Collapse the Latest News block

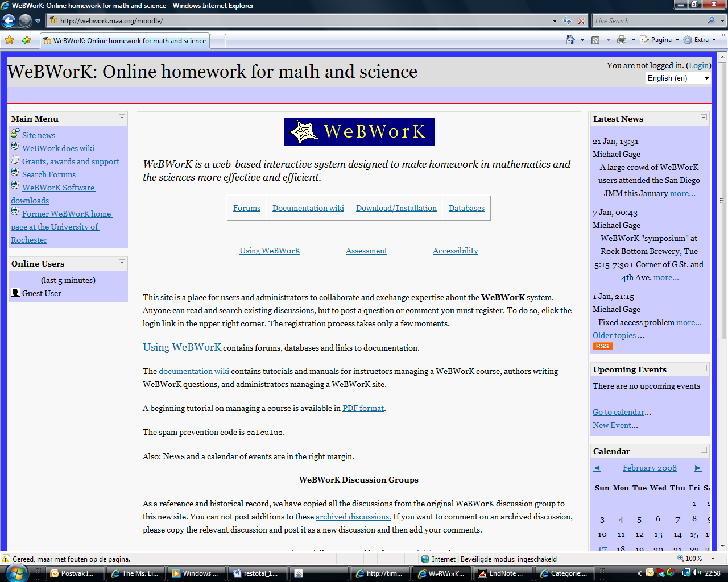[704, 118]
